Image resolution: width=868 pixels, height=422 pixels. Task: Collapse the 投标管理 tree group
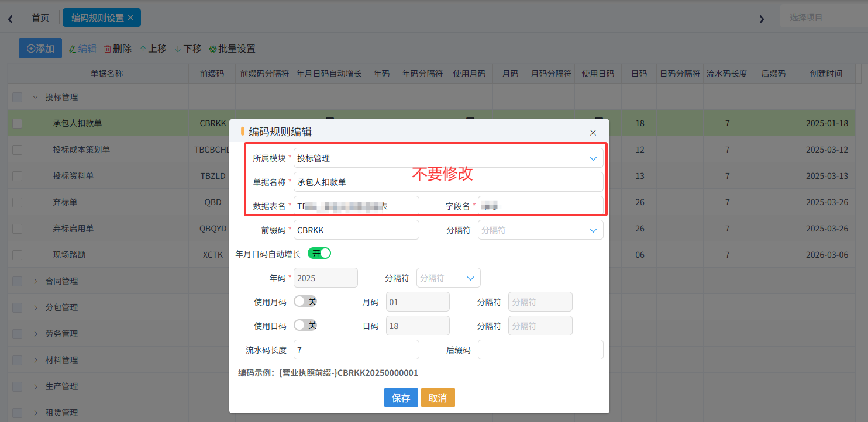tap(35, 97)
